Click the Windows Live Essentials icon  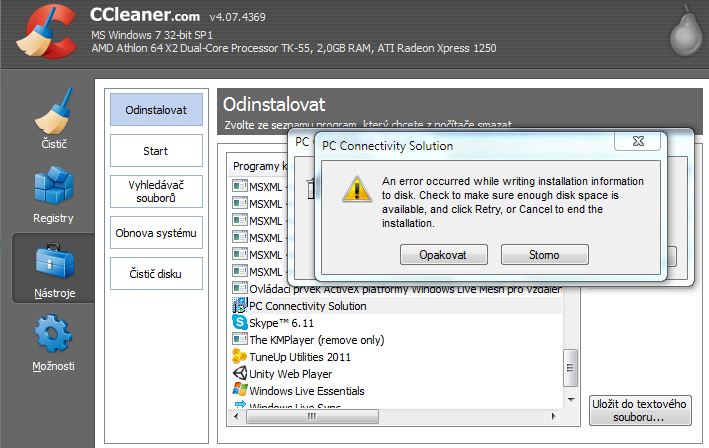(239, 391)
